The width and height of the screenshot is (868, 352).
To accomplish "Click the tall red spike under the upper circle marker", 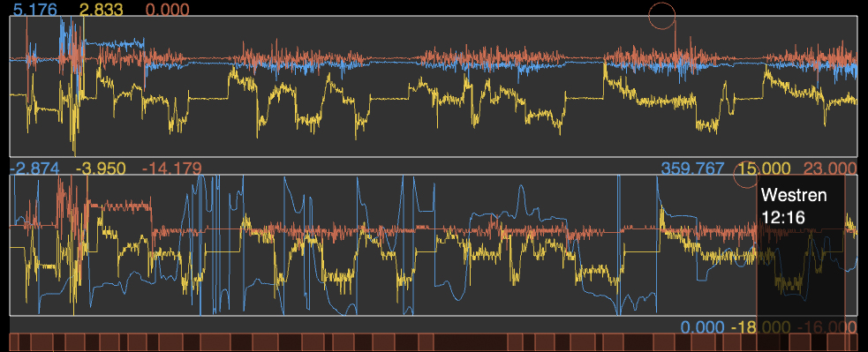I will point(675,41).
